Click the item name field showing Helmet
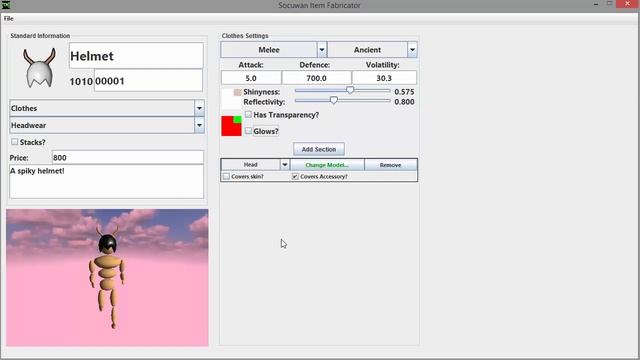 pos(136,56)
